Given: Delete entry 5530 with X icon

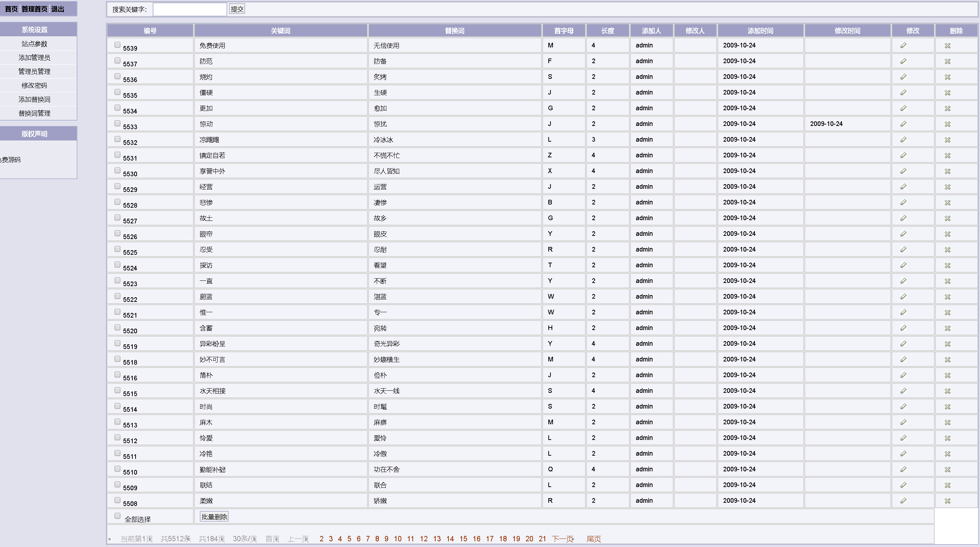Looking at the screenshot, I should (947, 171).
